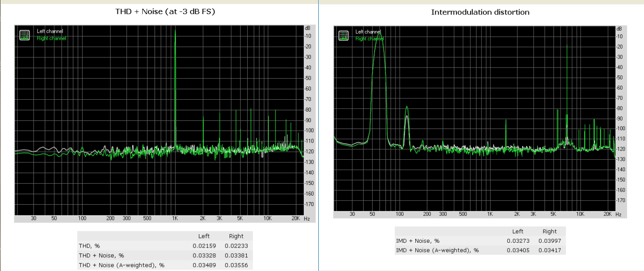Click the 1K frequency label on THD graph
This screenshot has height=271, width=644.
pyautogui.click(x=175, y=218)
